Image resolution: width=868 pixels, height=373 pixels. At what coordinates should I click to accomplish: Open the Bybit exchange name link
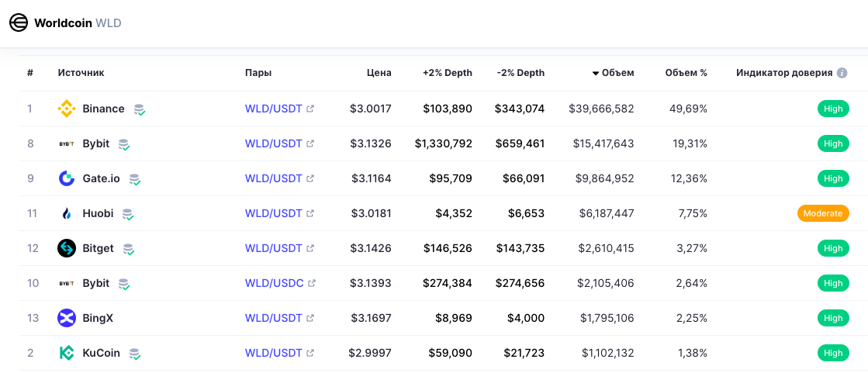[96, 144]
